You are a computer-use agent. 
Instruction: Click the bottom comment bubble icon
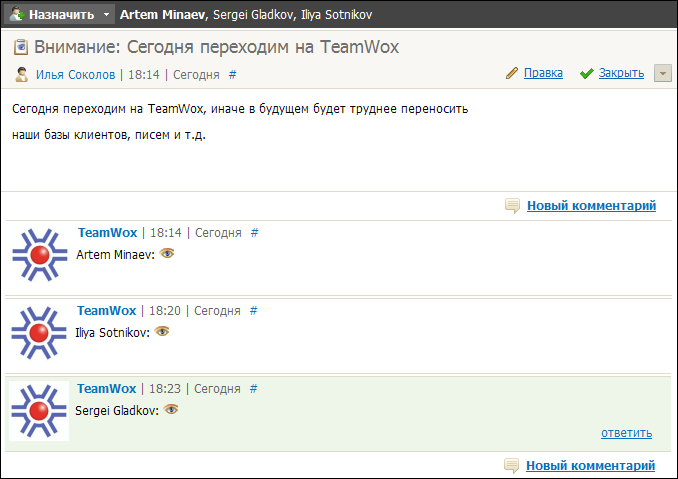pyautogui.click(x=512, y=466)
